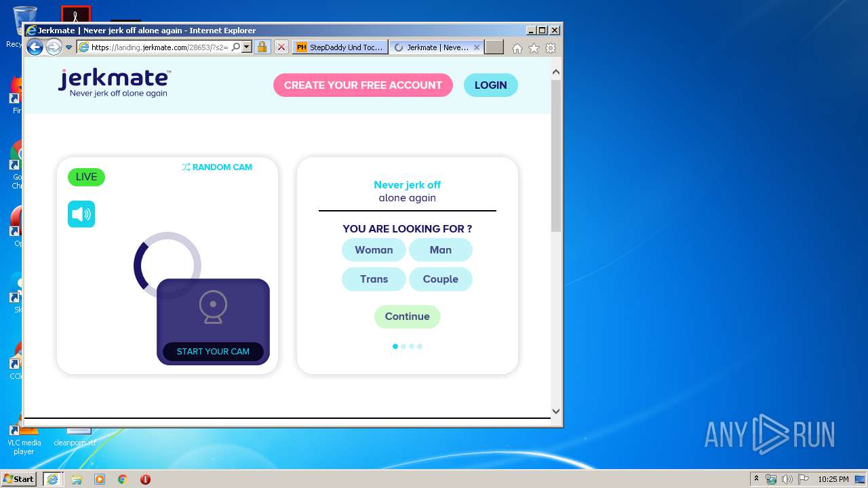868x488 pixels.
Task: Close the Jerkmate browser tab
Action: point(477,47)
